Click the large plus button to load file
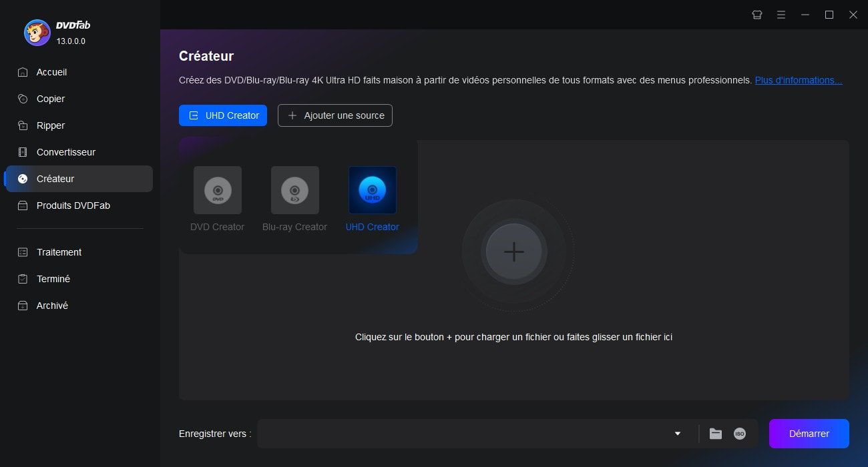Image resolution: width=868 pixels, height=467 pixels. [x=513, y=252]
